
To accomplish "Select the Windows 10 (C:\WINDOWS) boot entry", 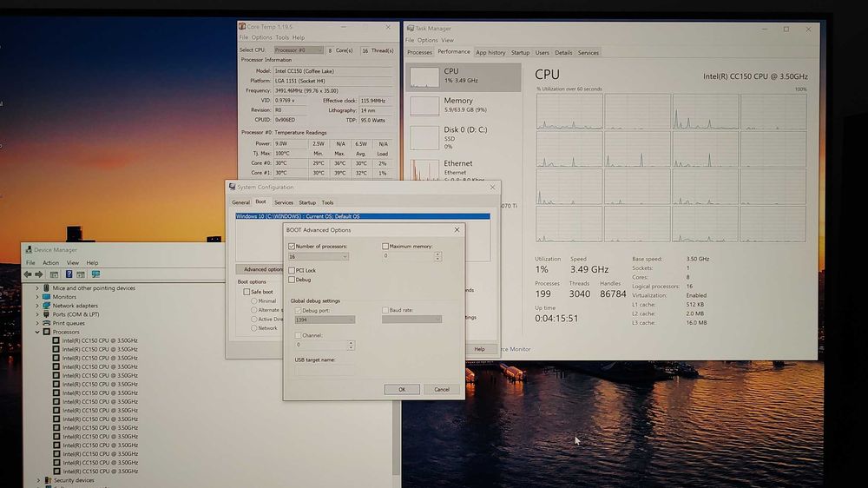I will [363, 216].
